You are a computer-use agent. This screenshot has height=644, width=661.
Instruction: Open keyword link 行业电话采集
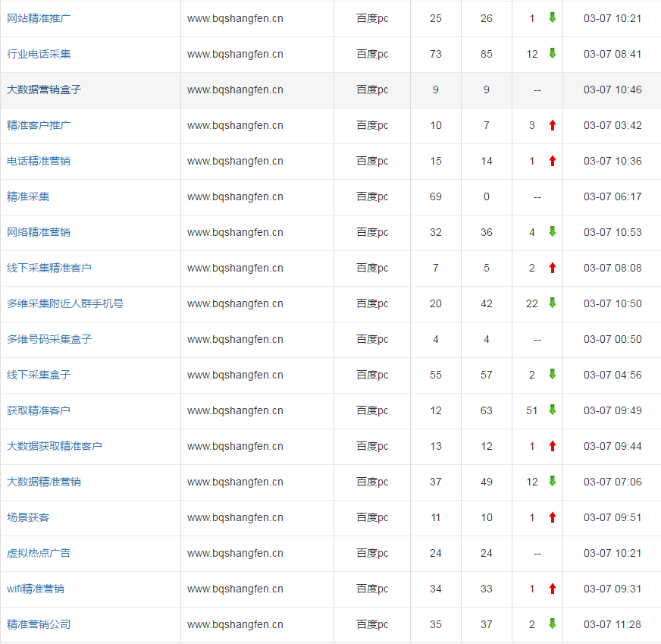point(39,54)
